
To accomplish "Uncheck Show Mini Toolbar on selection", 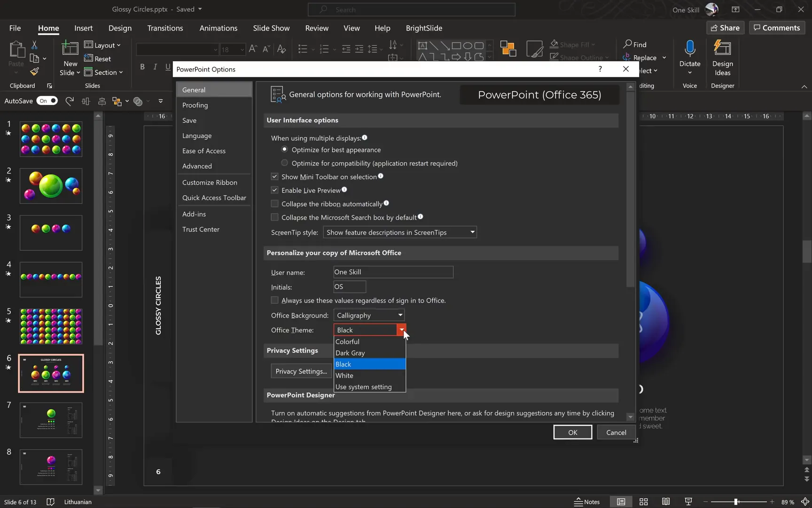I will click(x=274, y=176).
